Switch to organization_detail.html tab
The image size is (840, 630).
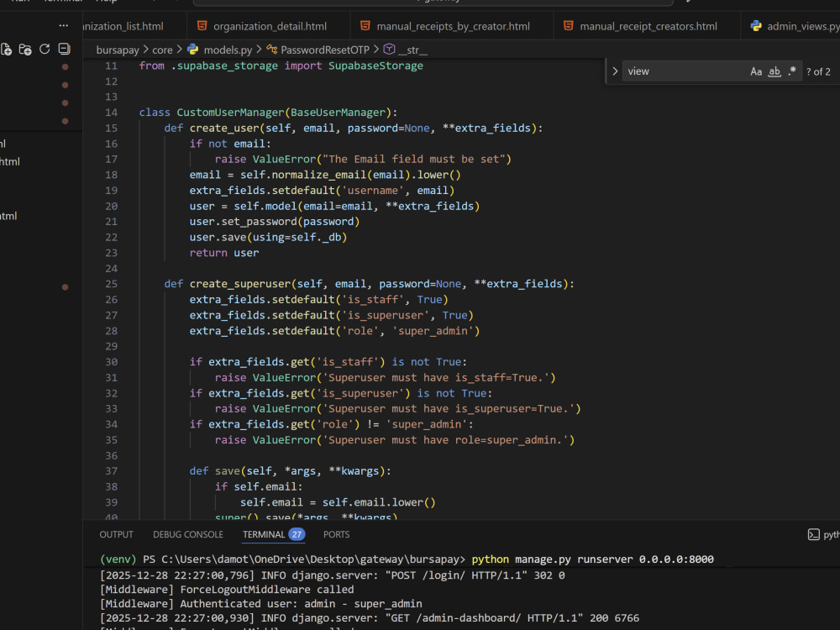point(269,26)
